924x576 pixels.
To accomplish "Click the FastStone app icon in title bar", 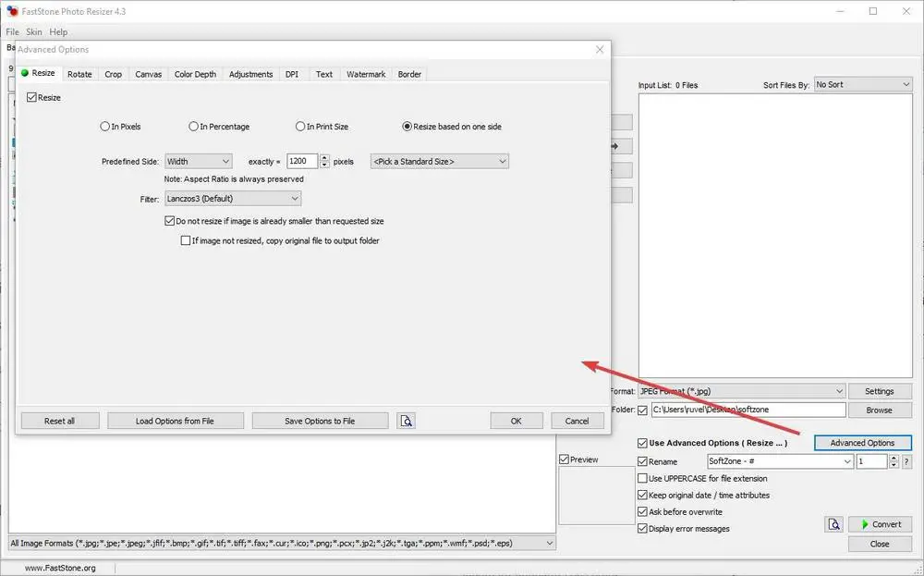I will 12,11.
